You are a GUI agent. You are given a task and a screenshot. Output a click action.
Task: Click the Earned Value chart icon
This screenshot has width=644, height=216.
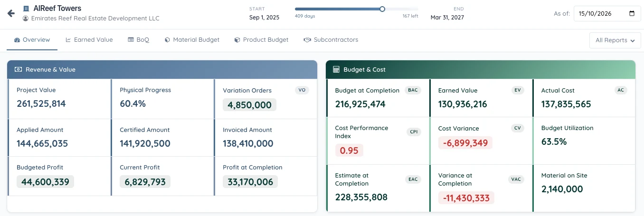(68, 40)
